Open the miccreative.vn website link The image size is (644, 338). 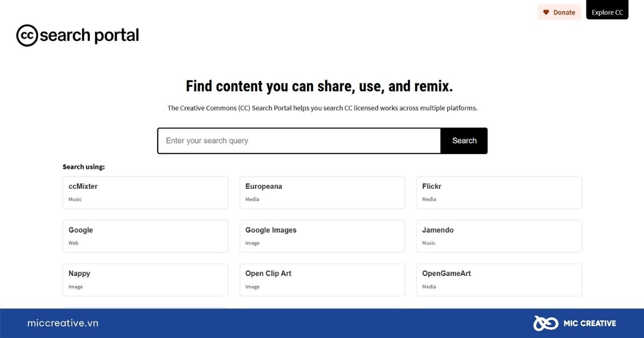[63, 323]
